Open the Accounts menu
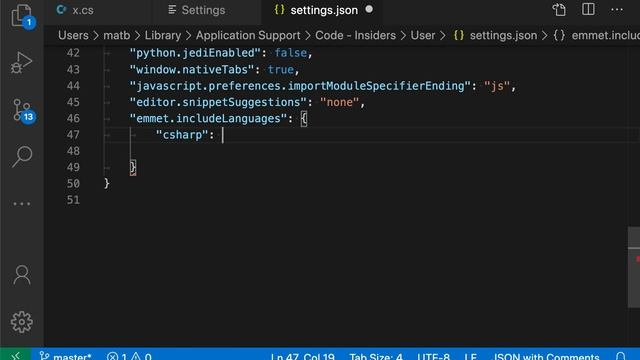640x360 pixels. pyautogui.click(x=22, y=275)
